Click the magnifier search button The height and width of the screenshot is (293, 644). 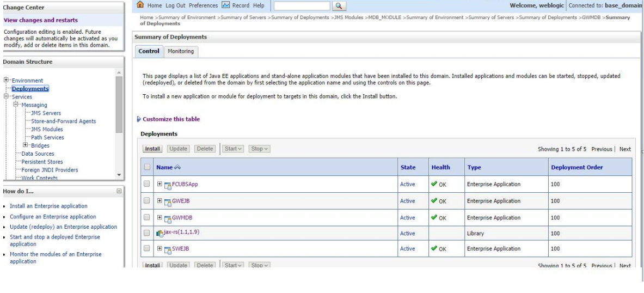point(339,6)
